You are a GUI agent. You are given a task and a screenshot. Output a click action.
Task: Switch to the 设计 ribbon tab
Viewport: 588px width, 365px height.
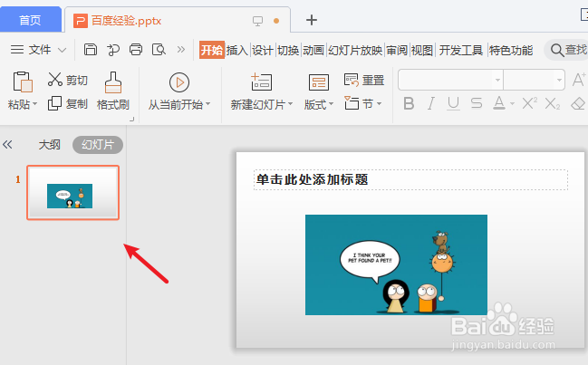262,50
